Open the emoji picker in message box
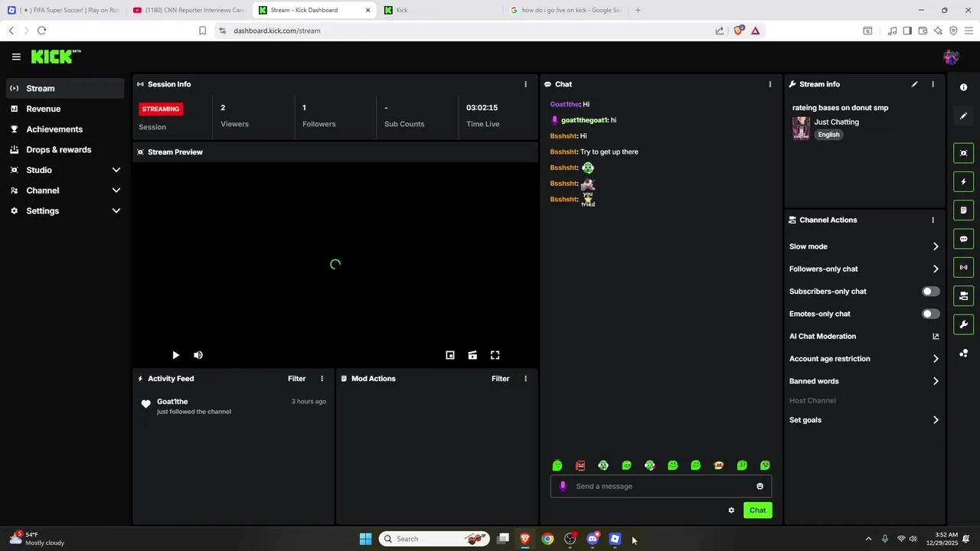Viewport: 980px width, 551px height. [x=759, y=486]
